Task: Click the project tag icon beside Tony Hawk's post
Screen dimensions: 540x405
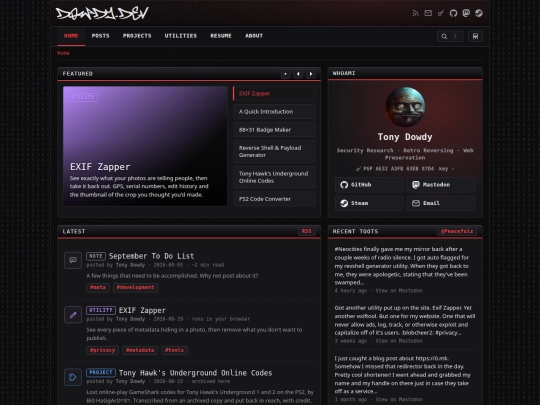Action: 73,377
